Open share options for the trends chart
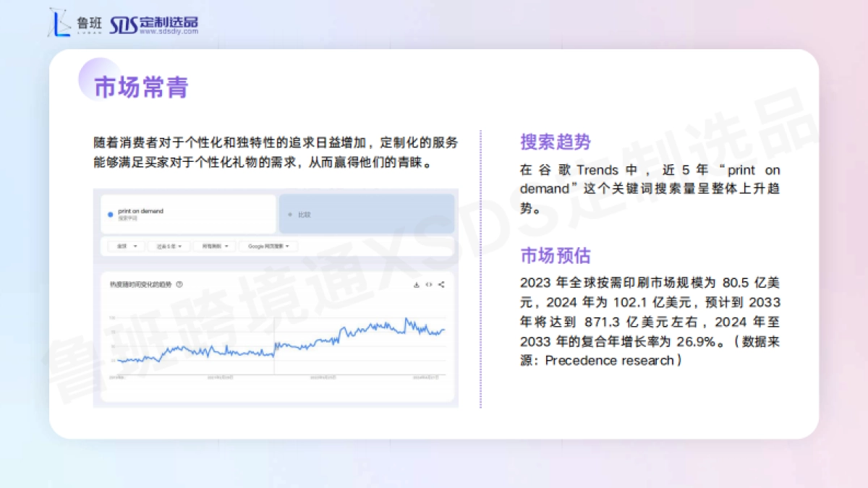 pyautogui.click(x=441, y=286)
